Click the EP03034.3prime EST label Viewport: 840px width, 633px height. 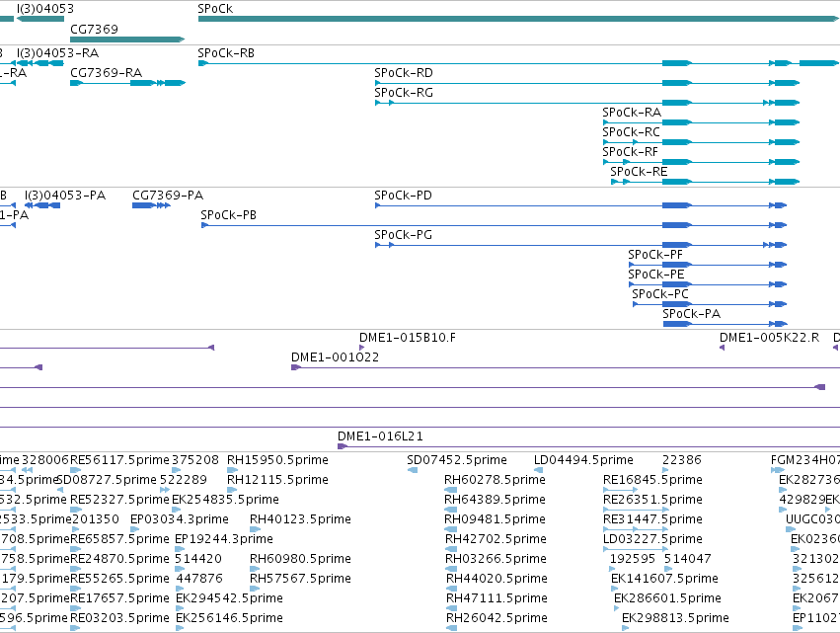tap(180, 519)
